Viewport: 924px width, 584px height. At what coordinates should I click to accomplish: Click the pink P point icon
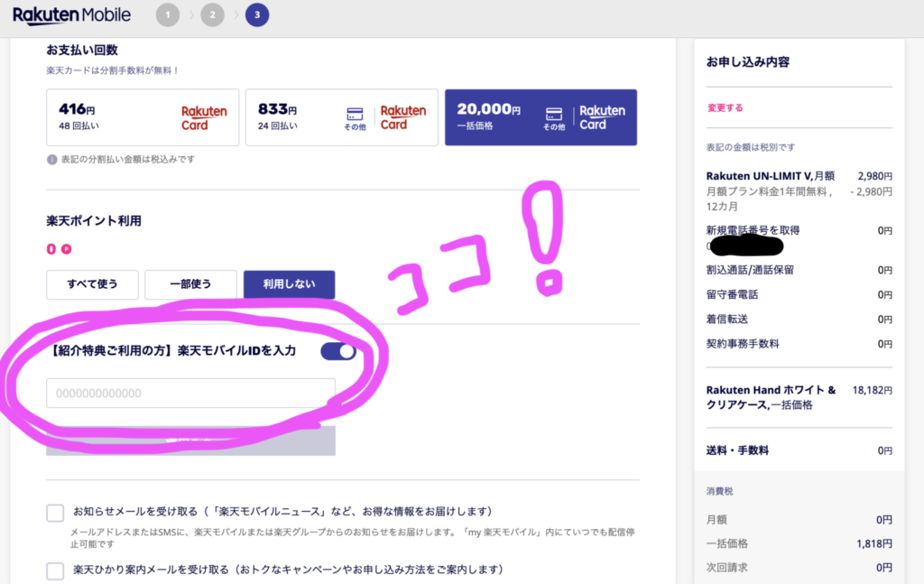67,249
